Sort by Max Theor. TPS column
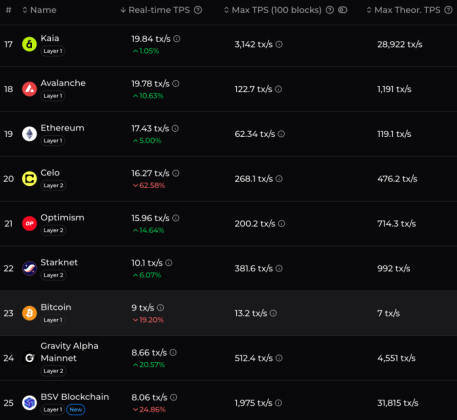This screenshot has height=420, width=457. pyautogui.click(x=403, y=10)
